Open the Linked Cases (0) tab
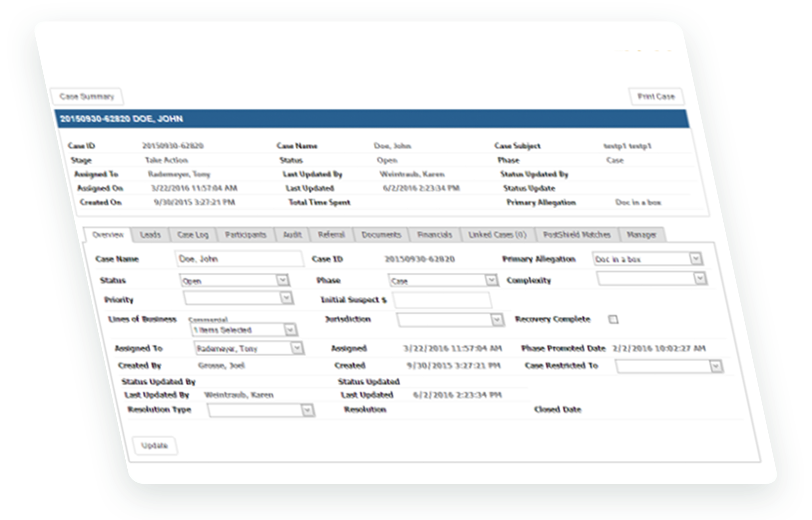This screenshot has width=812, height=520. (x=497, y=235)
